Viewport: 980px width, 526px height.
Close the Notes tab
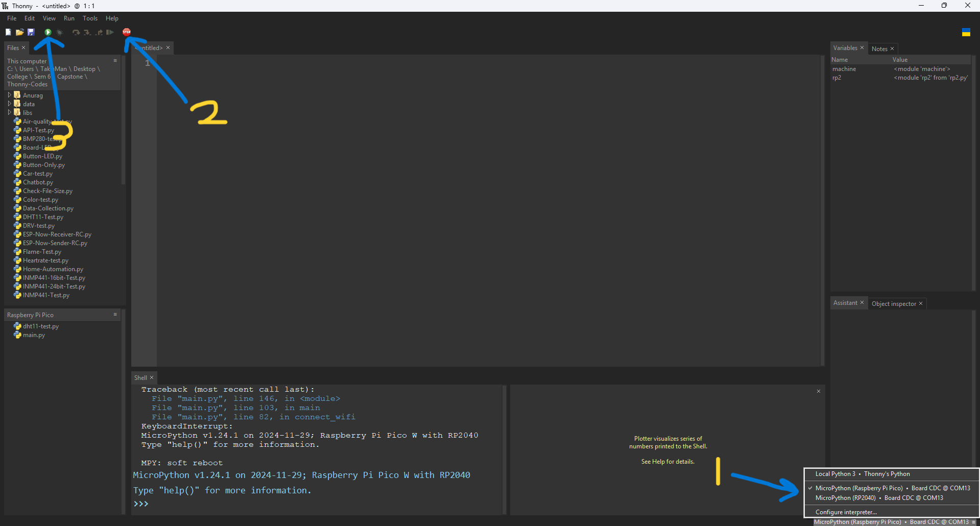pos(892,49)
